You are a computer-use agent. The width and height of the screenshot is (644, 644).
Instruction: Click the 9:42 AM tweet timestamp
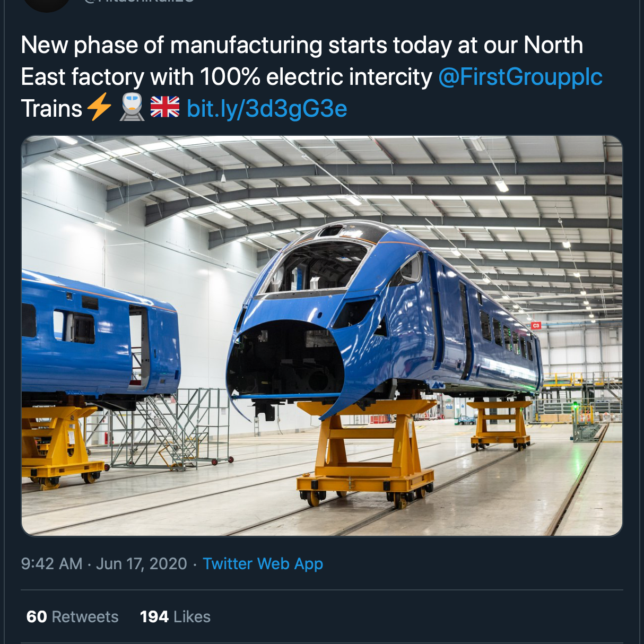click(51, 563)
